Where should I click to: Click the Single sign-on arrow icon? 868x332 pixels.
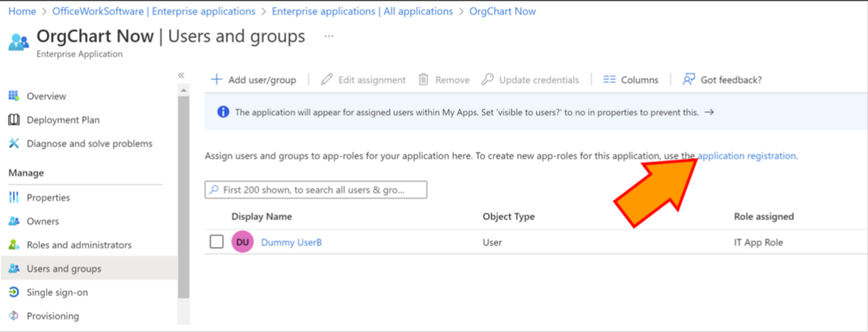(x=14, y=292)
